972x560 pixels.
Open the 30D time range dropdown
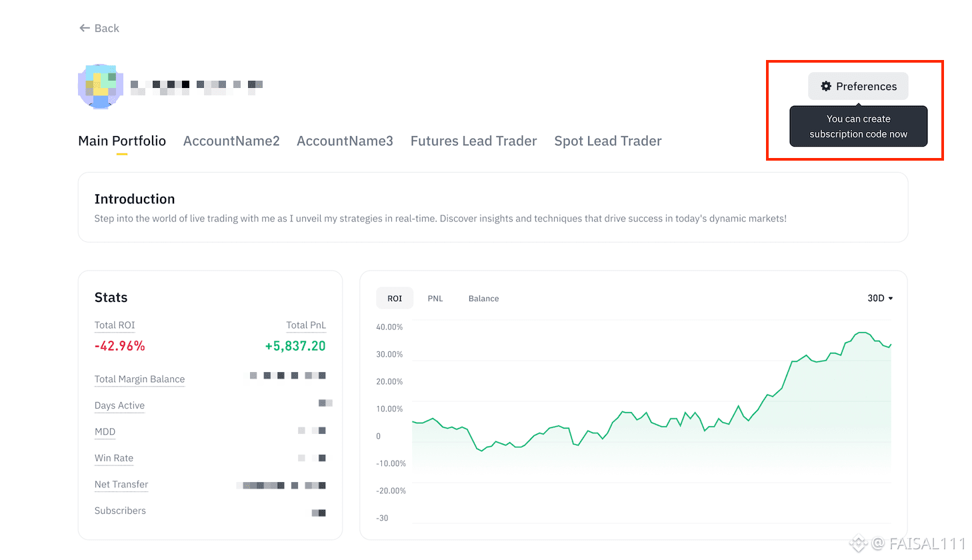click(880, 298)
